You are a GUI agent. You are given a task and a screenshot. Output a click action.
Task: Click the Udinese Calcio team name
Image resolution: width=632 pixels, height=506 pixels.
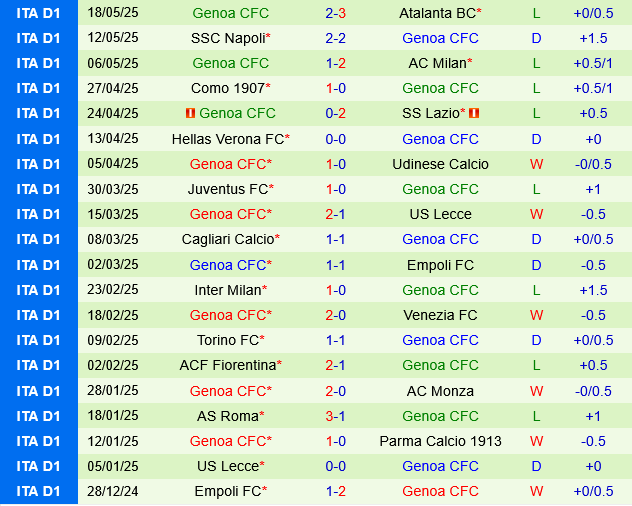[440, 164]
